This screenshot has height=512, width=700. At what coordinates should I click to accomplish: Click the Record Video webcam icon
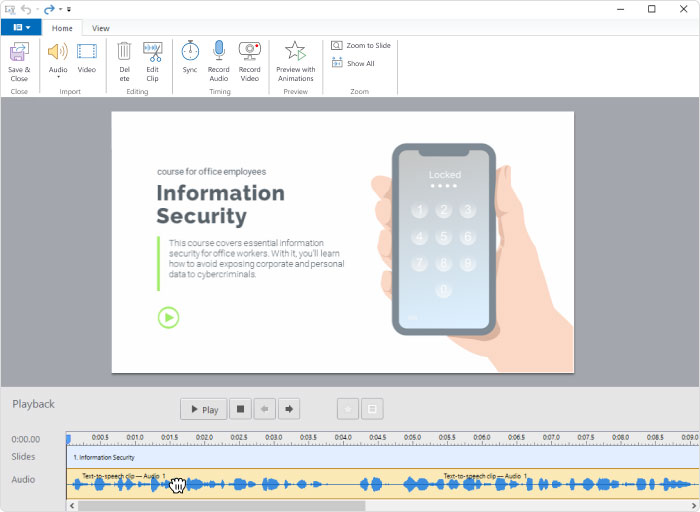pyautogui.click(x=249, y=51)
